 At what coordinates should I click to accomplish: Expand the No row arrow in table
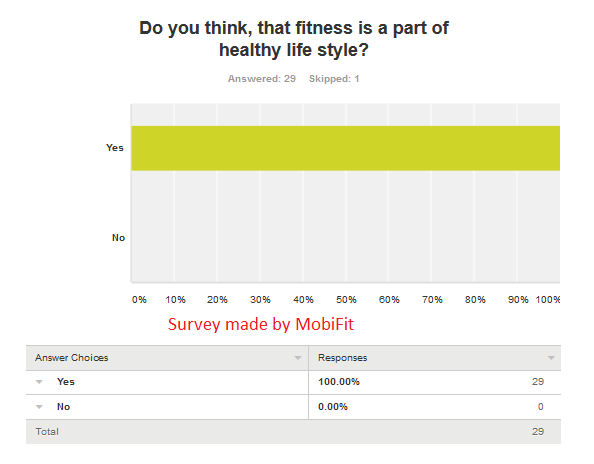pyautogui.click(x=39, y=407)
